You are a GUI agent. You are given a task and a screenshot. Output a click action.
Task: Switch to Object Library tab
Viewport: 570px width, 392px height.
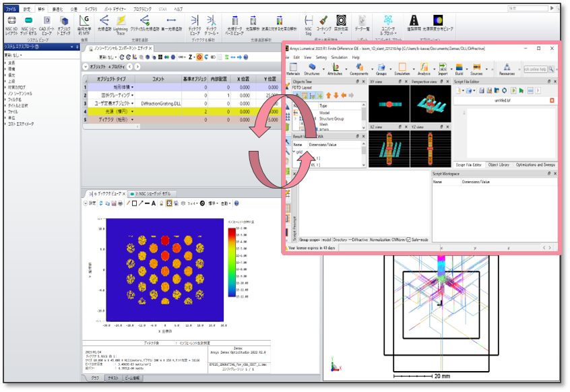499,165
